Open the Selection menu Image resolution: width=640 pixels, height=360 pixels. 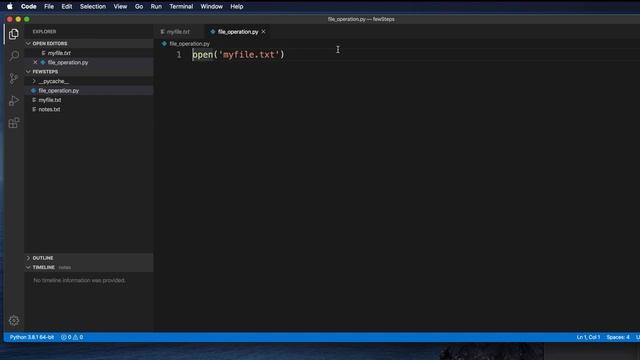[x=93, y=7]
